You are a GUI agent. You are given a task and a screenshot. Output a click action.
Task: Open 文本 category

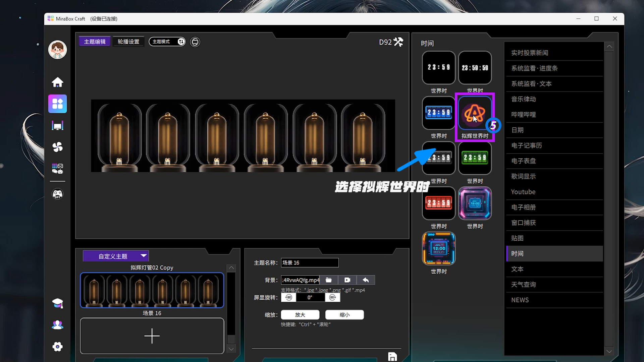tap(554, 269)
